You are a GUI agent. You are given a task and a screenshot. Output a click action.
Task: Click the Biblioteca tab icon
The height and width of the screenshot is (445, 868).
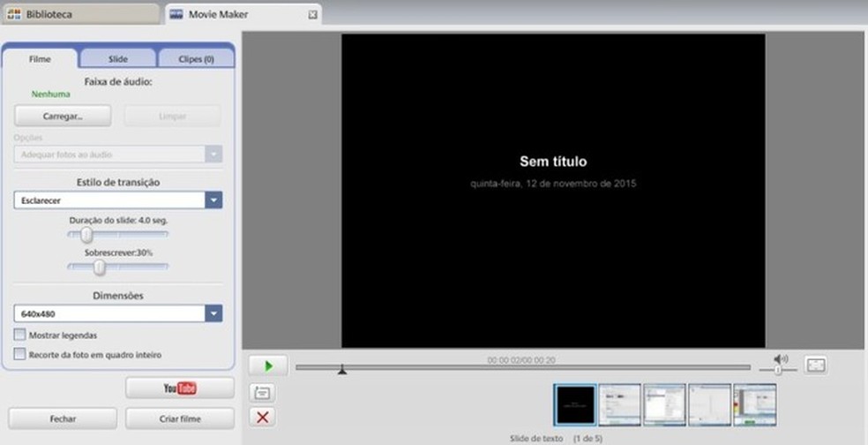(x=14, y=14)
